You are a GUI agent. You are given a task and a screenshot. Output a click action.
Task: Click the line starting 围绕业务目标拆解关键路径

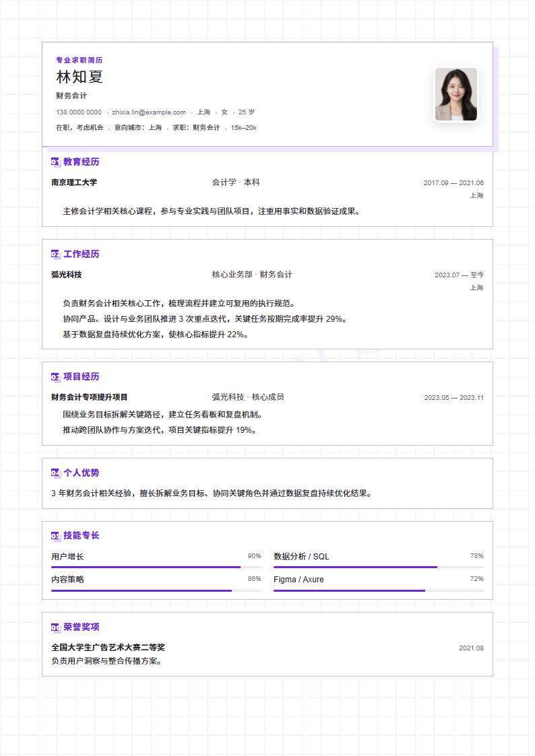click(x=163, y=414)
